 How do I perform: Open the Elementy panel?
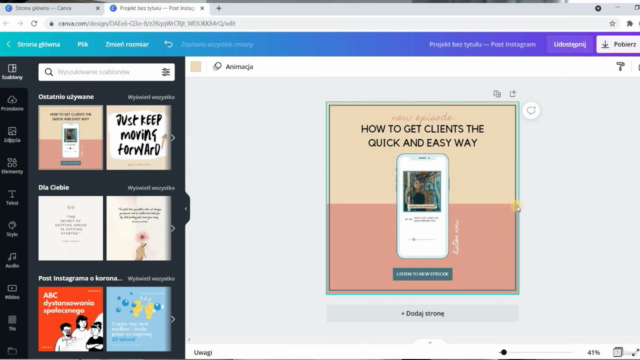tap(12, 166)
